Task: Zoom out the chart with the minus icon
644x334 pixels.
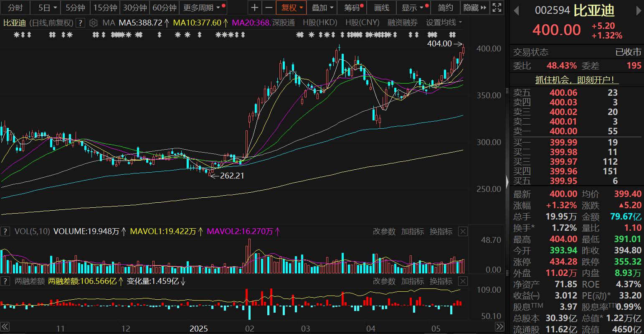Action: [269, 8]
